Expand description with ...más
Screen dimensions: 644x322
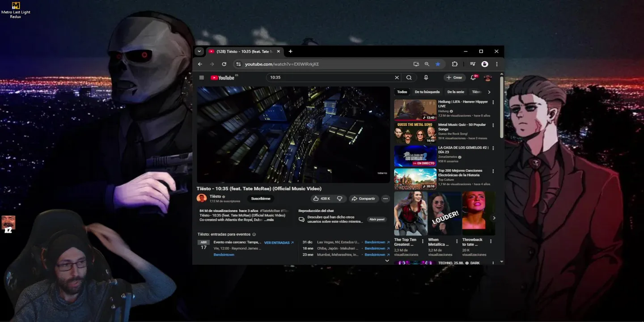pyautogui.click(x=268, y=220)
